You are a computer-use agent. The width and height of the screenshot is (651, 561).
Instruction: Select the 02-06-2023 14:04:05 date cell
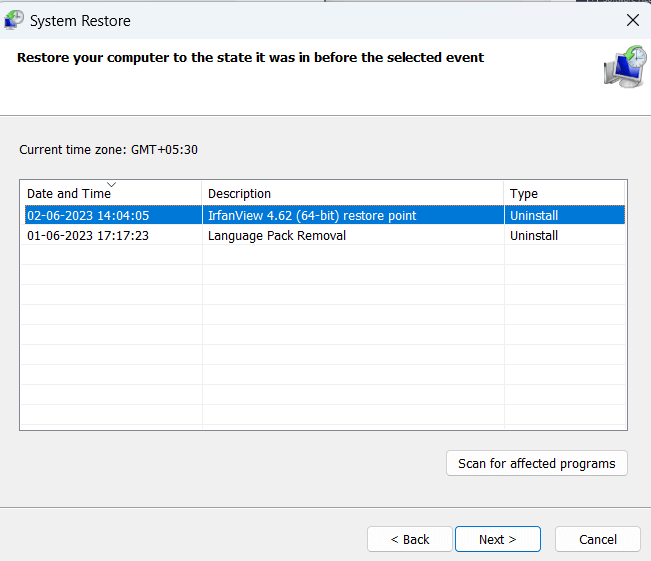coord(88,216)
